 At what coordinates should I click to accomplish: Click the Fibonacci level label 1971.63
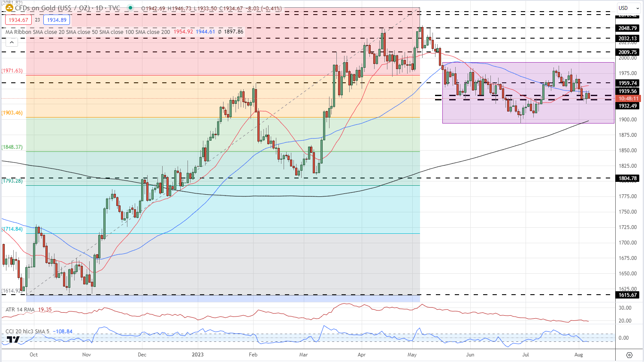coord(12,71)
